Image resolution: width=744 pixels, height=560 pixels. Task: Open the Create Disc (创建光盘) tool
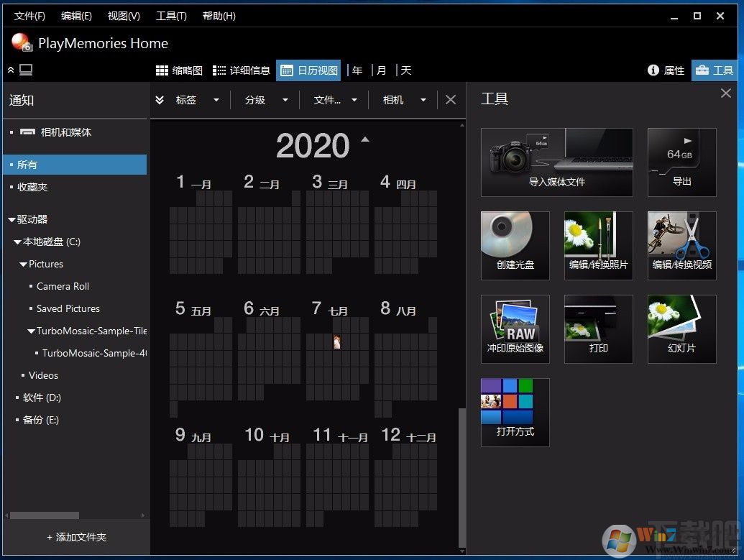[x=515, y=245]
